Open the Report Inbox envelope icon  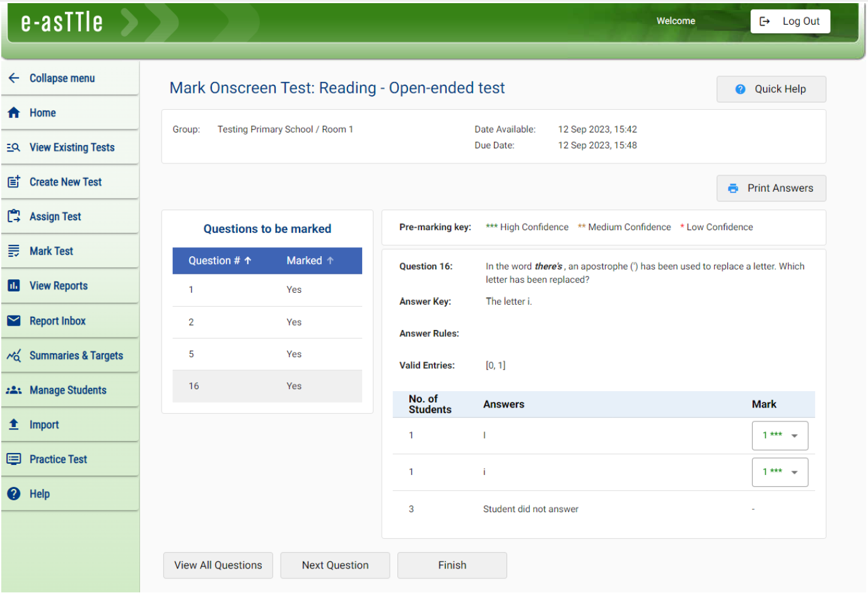[15, 320]
